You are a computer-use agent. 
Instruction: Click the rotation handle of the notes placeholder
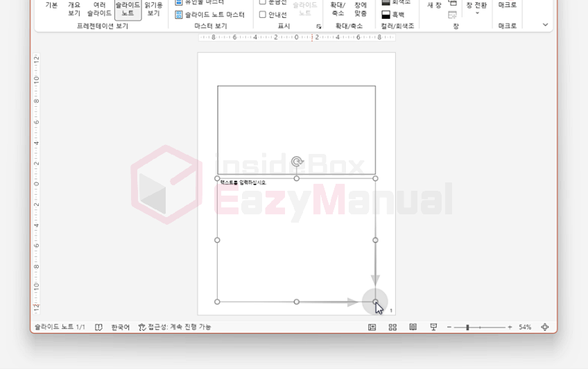pos(297,162)
